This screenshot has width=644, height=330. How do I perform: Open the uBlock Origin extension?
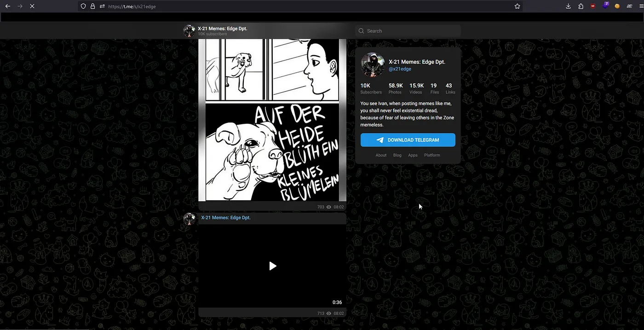[593, 6]
